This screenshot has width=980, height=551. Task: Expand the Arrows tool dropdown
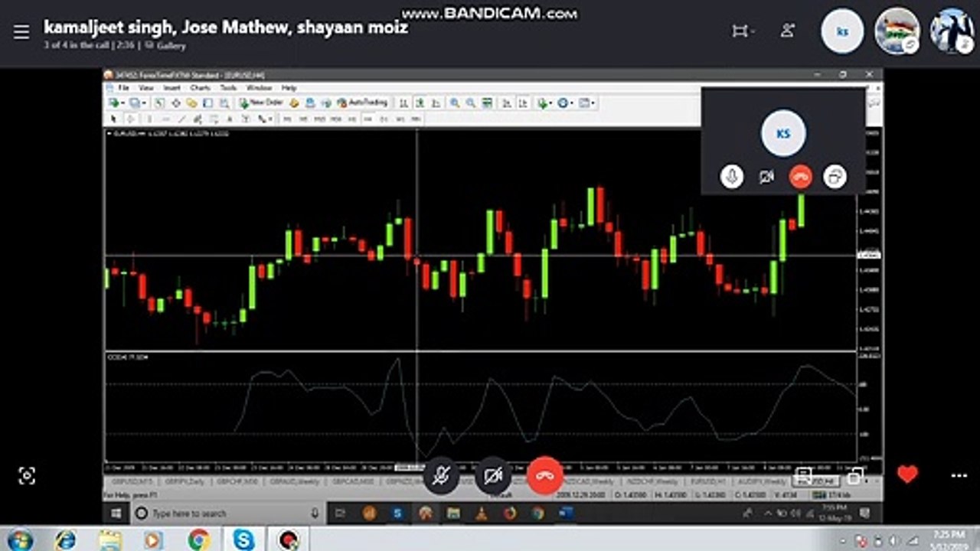pyautogui.click(x=270, y=119)
